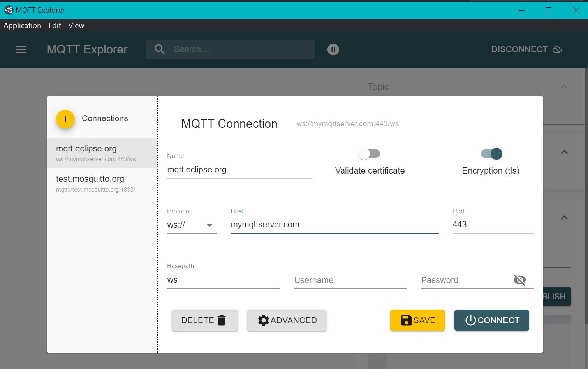Click the ws://mymqttserver.com:443/ws header text

(347, 124)
